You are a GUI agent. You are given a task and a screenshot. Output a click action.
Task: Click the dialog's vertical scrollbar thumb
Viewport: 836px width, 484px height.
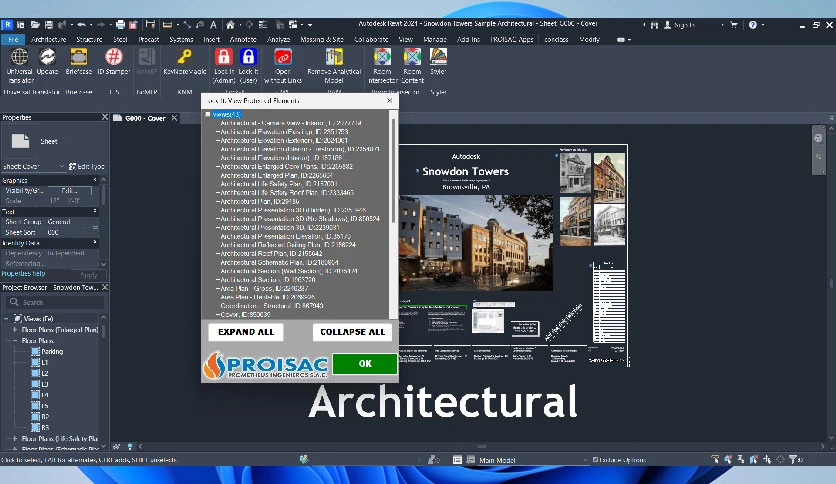pos(393,171)
